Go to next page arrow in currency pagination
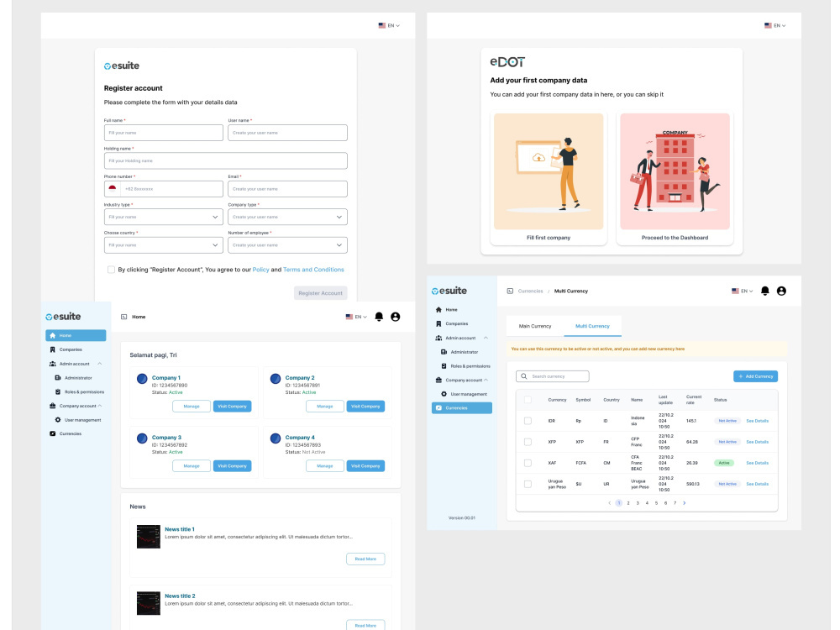The height and width of the screenshot is (630, 840). (x=684, y=503)
